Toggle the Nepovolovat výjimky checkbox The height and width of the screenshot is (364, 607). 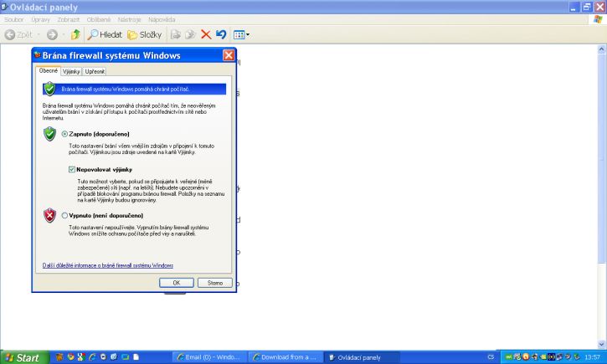(72, 169)
